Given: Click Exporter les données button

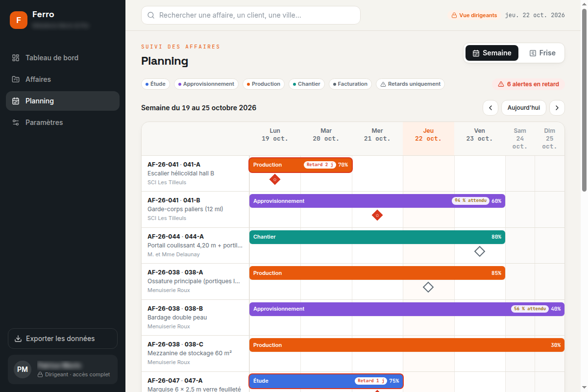Looking at the screenshot, I should [x=63, y=339].
